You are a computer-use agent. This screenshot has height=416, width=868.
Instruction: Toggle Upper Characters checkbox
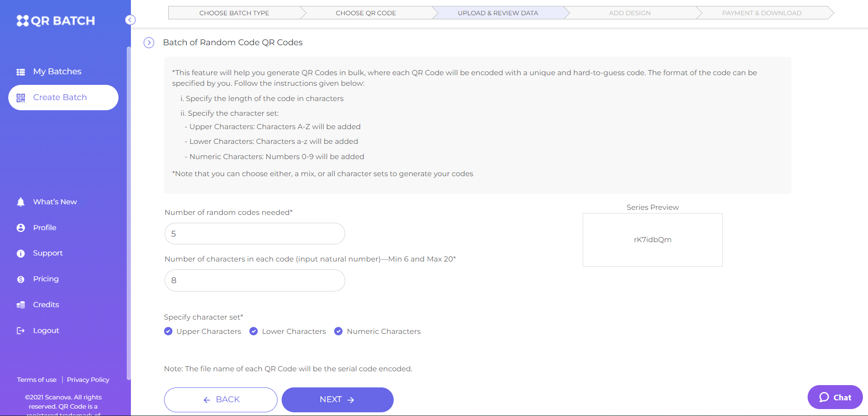168,331
